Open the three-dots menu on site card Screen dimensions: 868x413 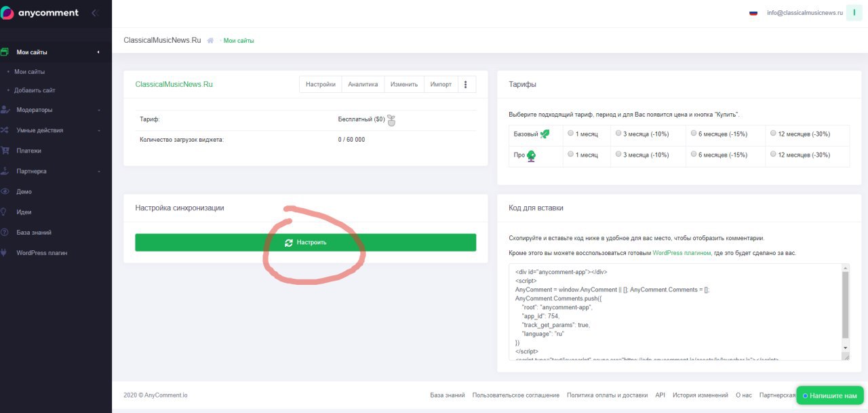coord(466,84)
